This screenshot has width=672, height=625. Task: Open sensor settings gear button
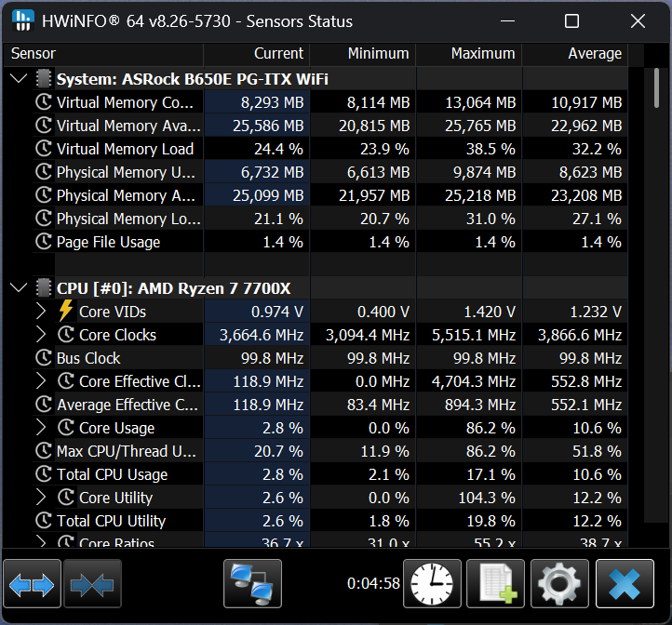[559, 583]
